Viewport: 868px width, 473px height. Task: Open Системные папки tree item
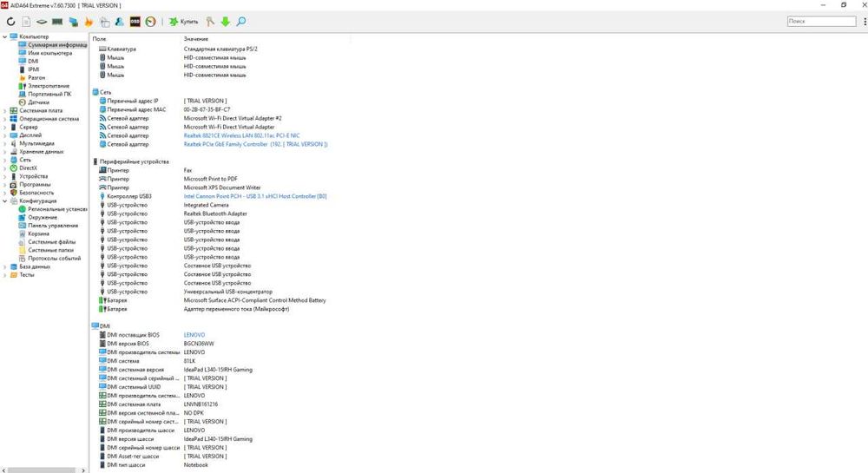coord(50,250)
